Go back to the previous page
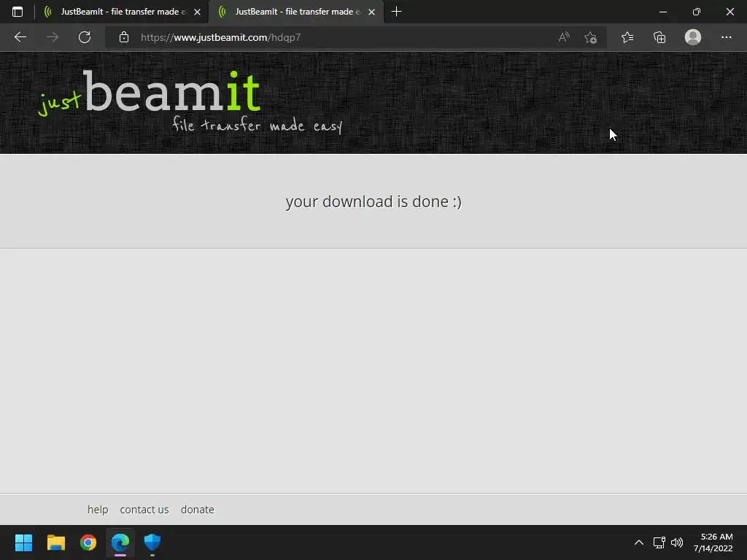 pyautogui.click(x=20, y=37)
